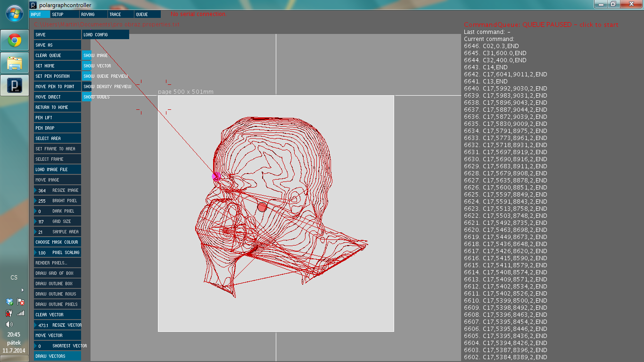This screenshot has height=362, width=644.
Task: Click DRAW OUTLINE BOX
Action: 58,283
